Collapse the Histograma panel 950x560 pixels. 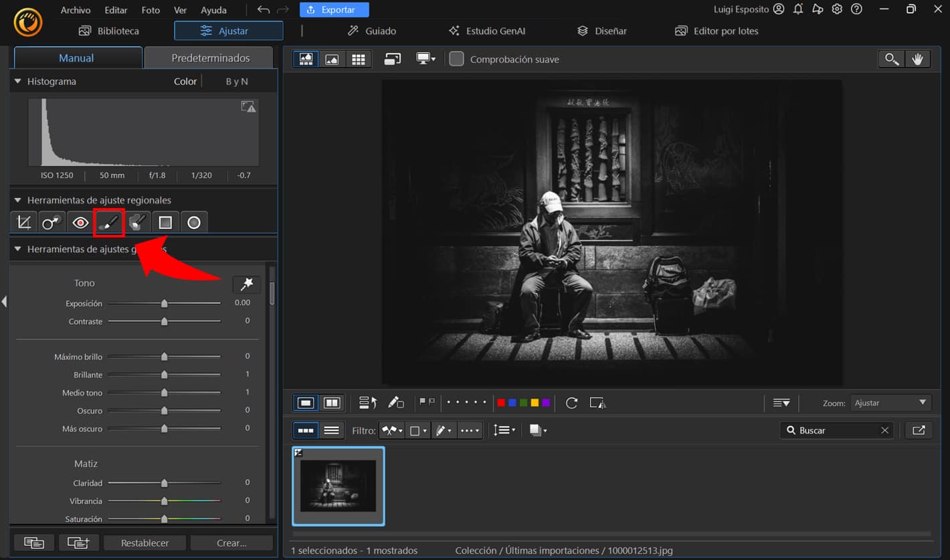click(16, 81)
